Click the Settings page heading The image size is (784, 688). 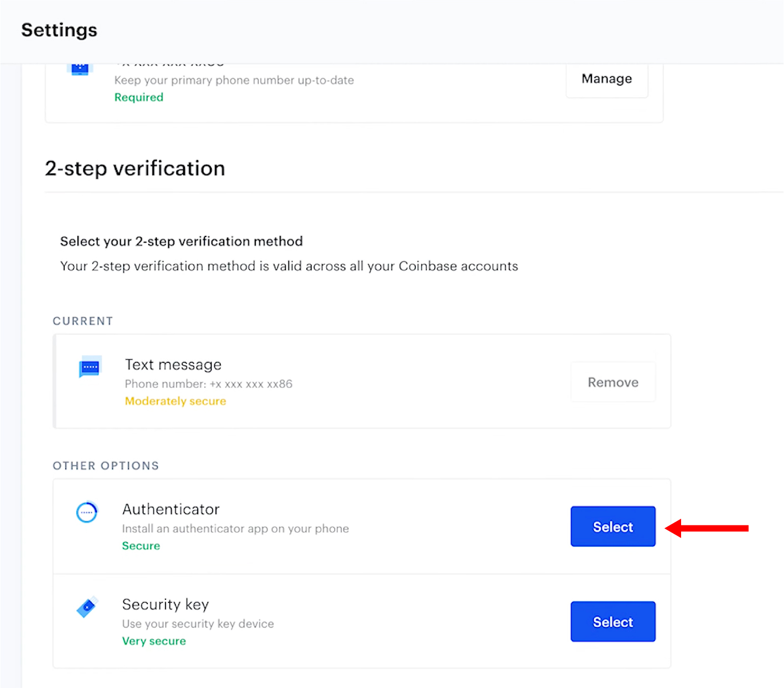pyautogui.click(x=59, y=30)
